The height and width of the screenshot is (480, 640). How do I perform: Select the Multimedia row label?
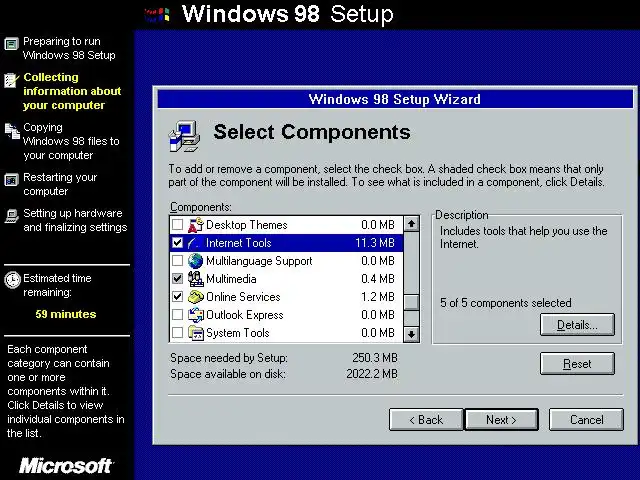point(231,279)
